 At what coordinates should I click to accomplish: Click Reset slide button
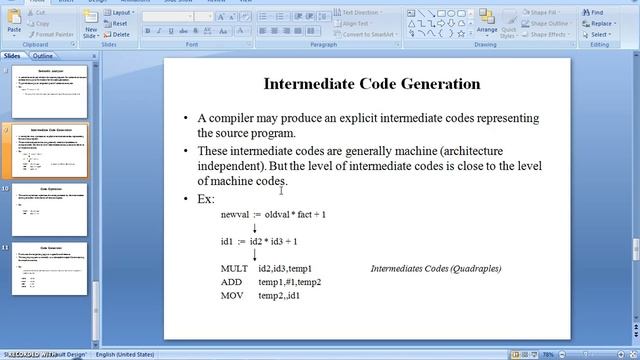116,24
